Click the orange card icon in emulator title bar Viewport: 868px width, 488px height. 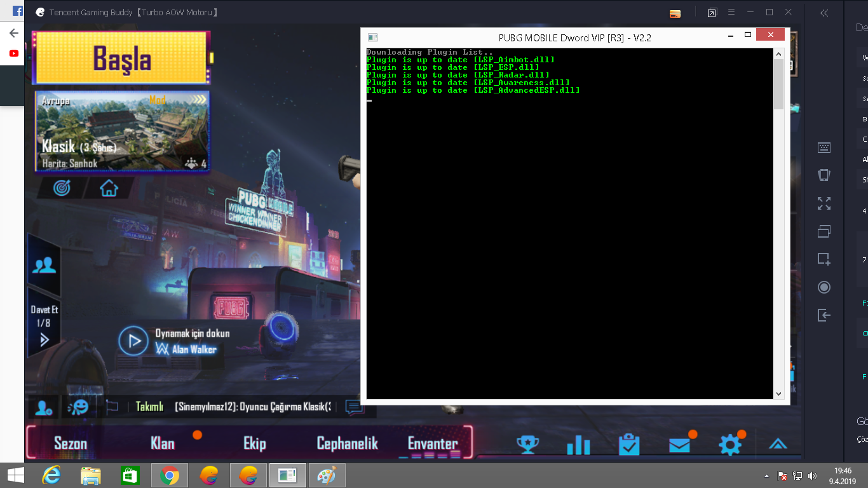(x=675, y=13)
